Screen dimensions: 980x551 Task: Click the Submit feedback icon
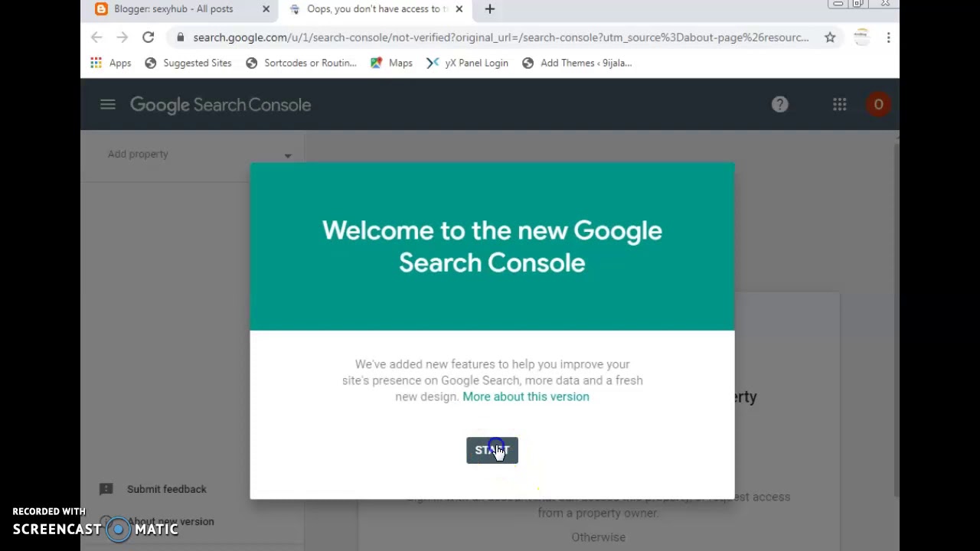pos(106,489)
